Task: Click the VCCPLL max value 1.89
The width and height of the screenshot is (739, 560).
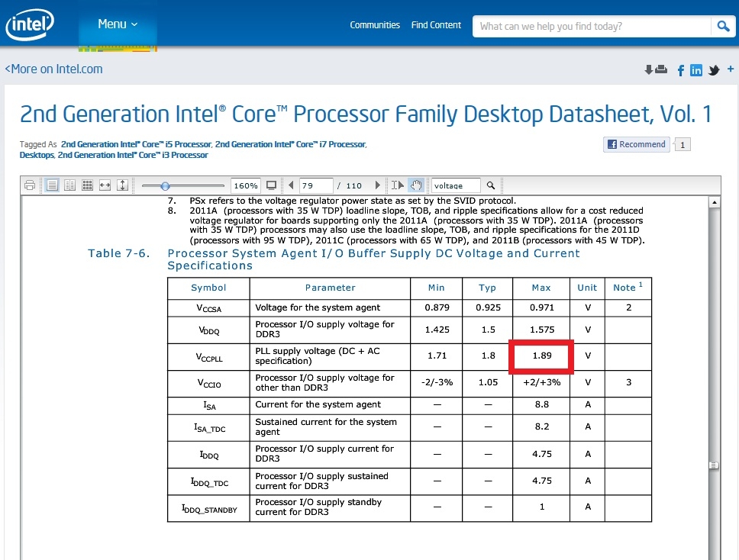Action: point(541,356)
